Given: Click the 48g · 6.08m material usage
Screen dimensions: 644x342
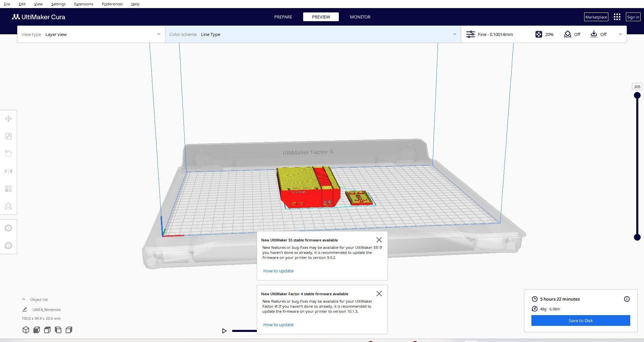Looking at the screenshot, I should click(550, 309).
